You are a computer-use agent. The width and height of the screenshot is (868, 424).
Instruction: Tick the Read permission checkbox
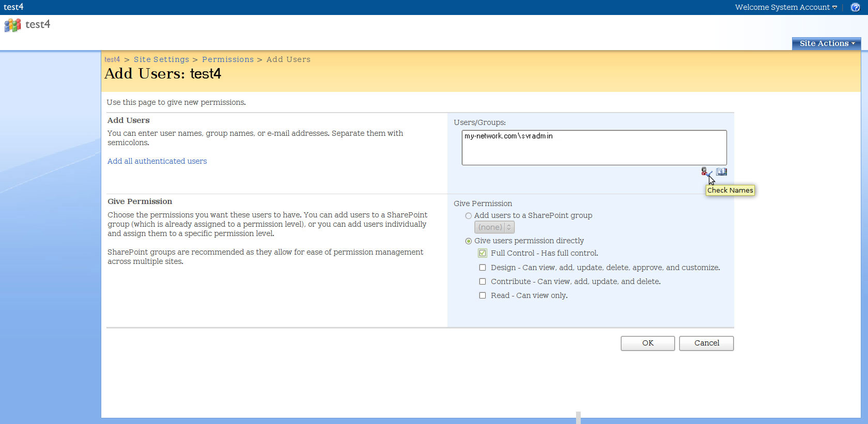coord(483,295)
